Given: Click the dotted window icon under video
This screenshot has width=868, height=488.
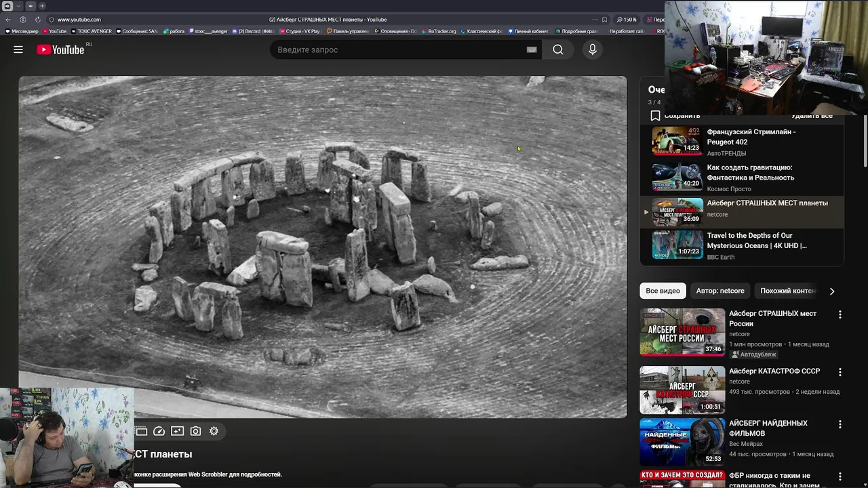Looking at the screenshot, I should [140, 431].
